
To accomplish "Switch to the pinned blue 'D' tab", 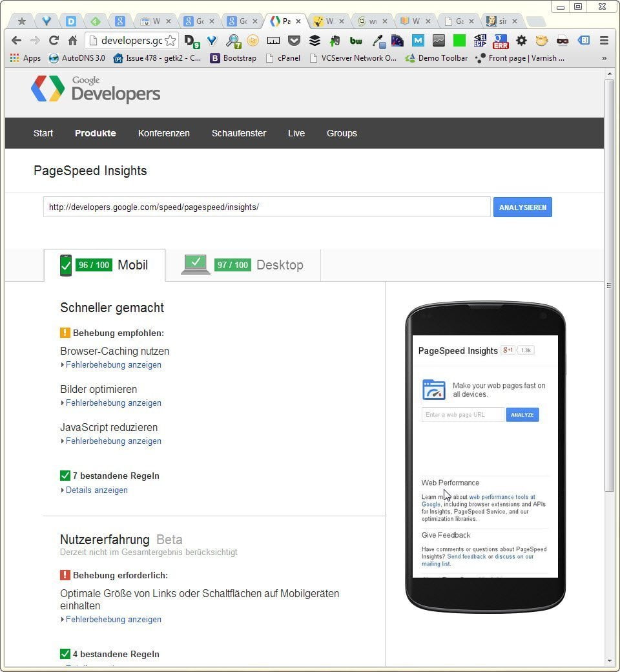I will click(x=70, y=21).
